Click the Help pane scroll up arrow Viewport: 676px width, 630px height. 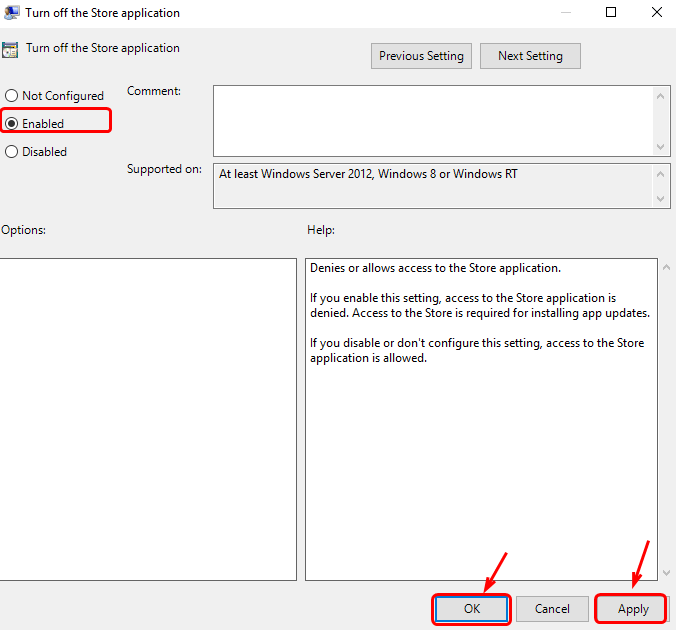[667, 268]
